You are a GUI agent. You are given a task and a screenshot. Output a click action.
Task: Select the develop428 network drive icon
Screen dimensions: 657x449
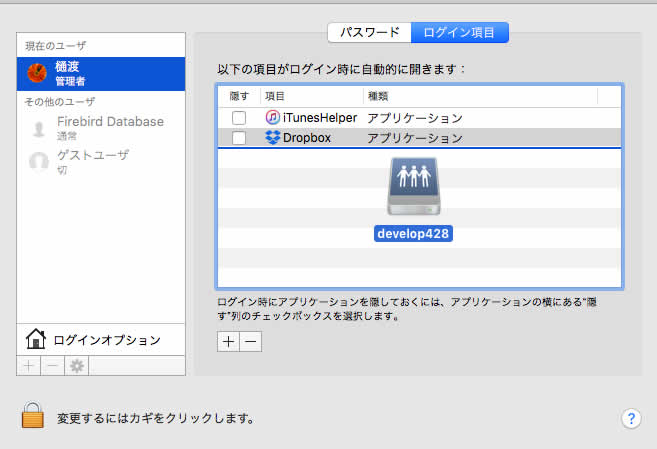(x=414, y=190)
